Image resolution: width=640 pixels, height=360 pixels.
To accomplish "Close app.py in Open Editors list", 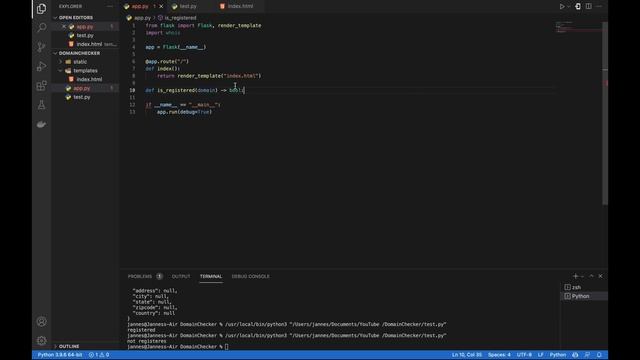I will 64,27.
